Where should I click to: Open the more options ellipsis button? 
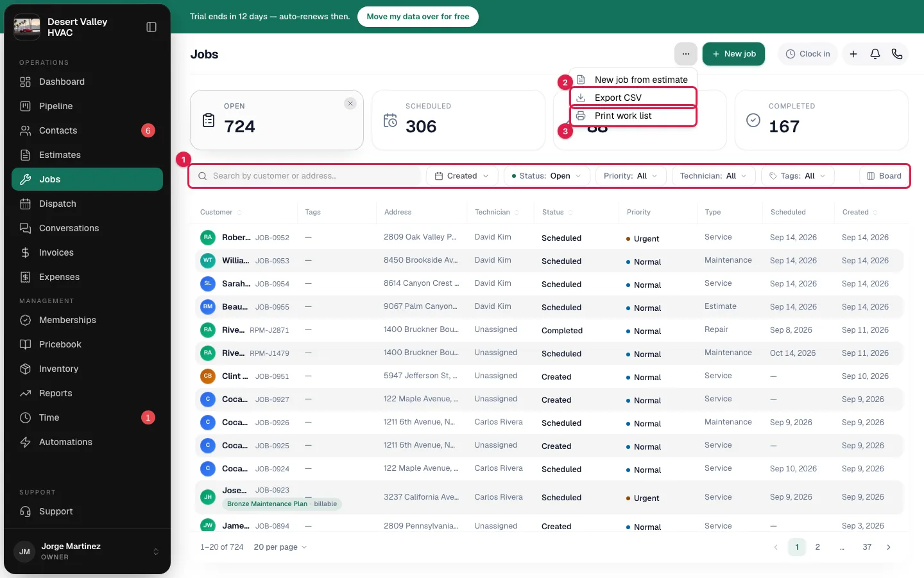(686, 54)
